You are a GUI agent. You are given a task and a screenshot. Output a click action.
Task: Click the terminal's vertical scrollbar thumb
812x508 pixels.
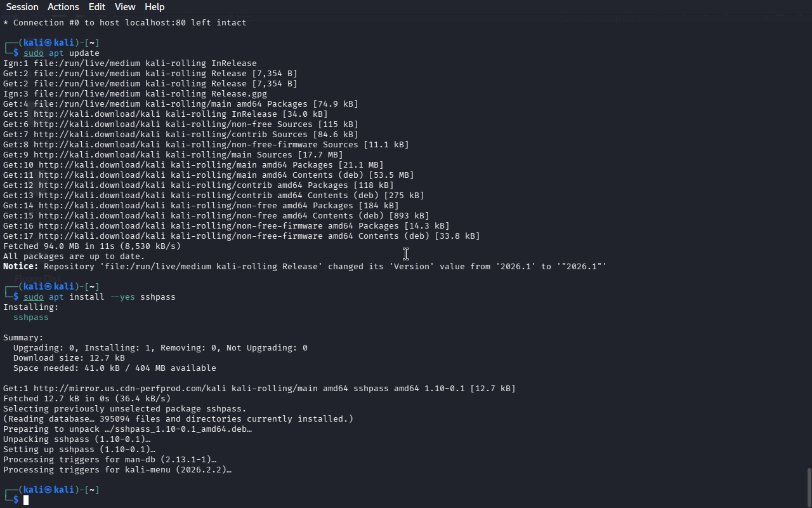[x=808, y=486]
